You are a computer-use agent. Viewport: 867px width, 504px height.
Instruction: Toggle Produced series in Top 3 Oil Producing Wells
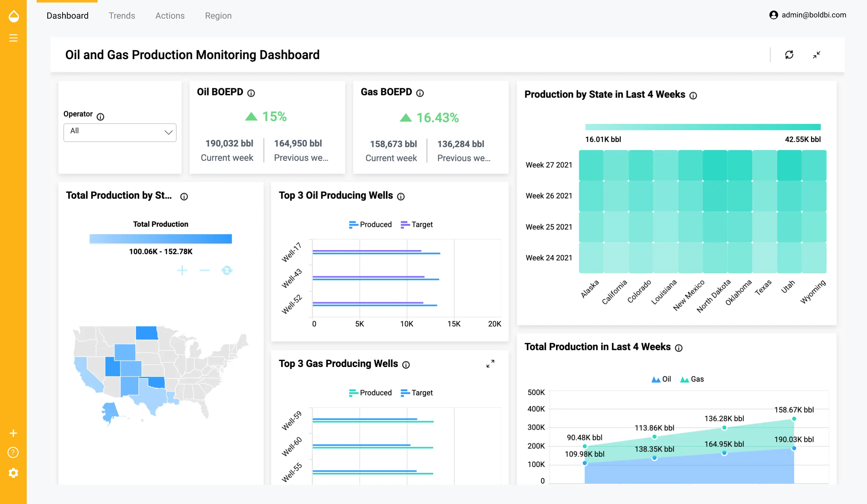[x=369, y=224]
